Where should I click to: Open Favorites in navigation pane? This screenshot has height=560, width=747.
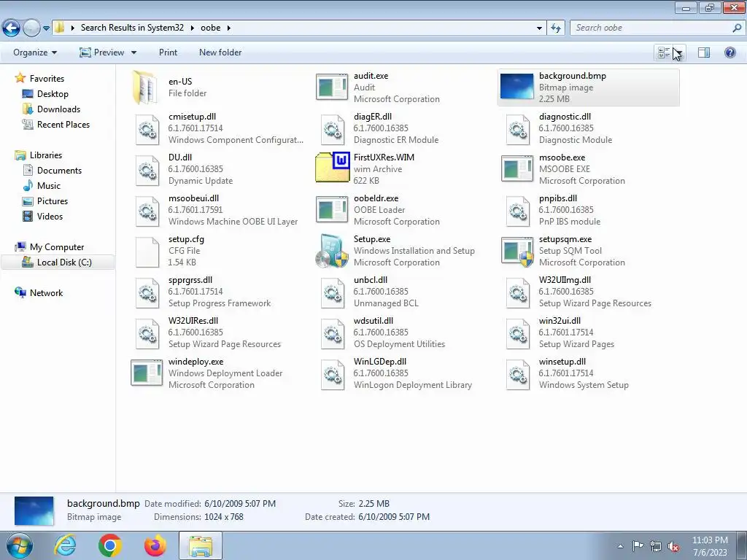click(x=47, y=79)
